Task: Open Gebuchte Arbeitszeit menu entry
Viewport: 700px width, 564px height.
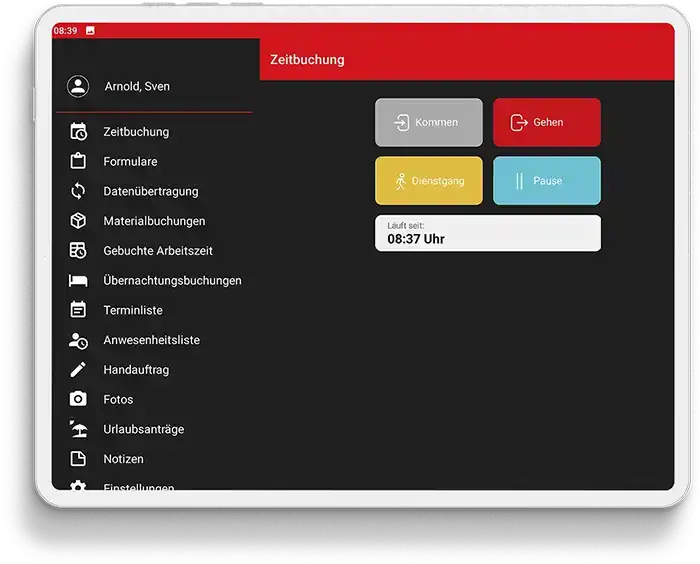Action: [x=157, y=251]
